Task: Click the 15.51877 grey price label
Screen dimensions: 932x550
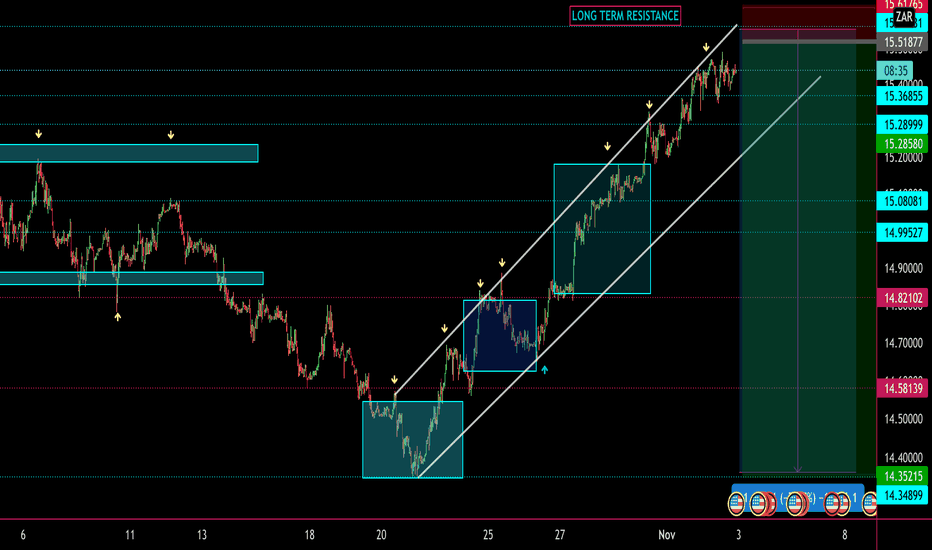Action: click(902, 42)
